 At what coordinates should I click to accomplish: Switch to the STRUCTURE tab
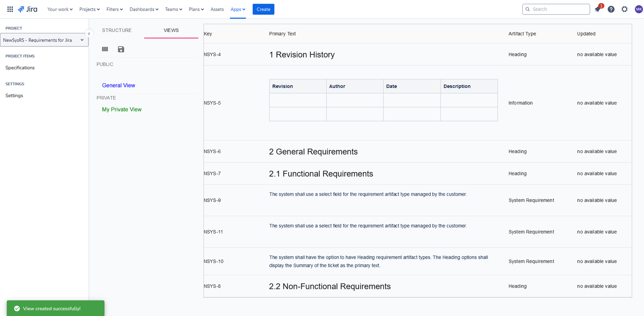[x=117, y=30]
